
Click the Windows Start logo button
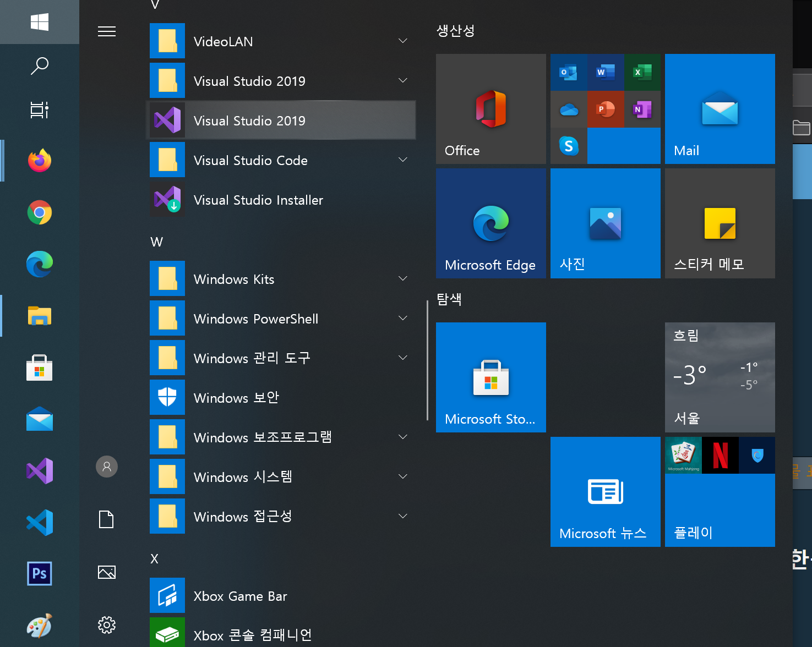pyautogui.click(x=40, y=22)
